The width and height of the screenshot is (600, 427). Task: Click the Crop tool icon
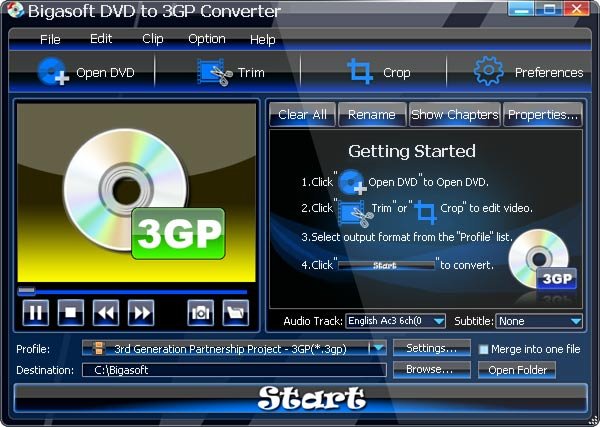[360, 71]
